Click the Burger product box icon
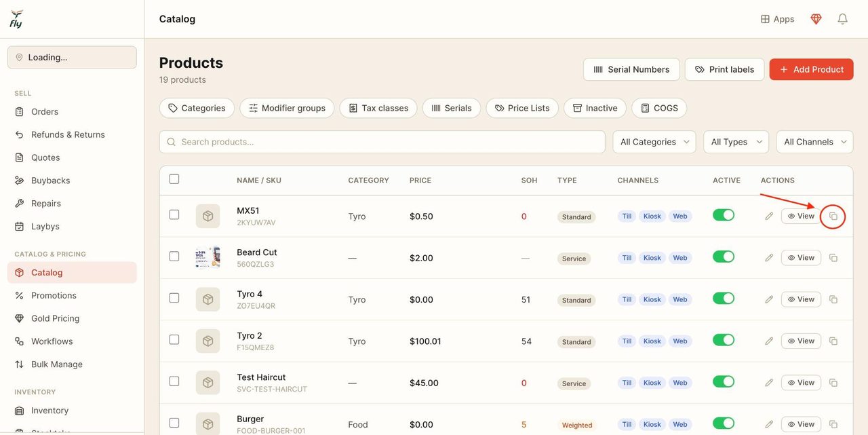 pos(208,424)
